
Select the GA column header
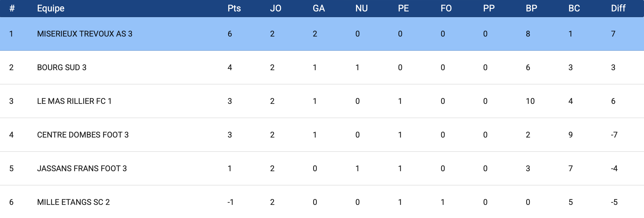(319, 8)
